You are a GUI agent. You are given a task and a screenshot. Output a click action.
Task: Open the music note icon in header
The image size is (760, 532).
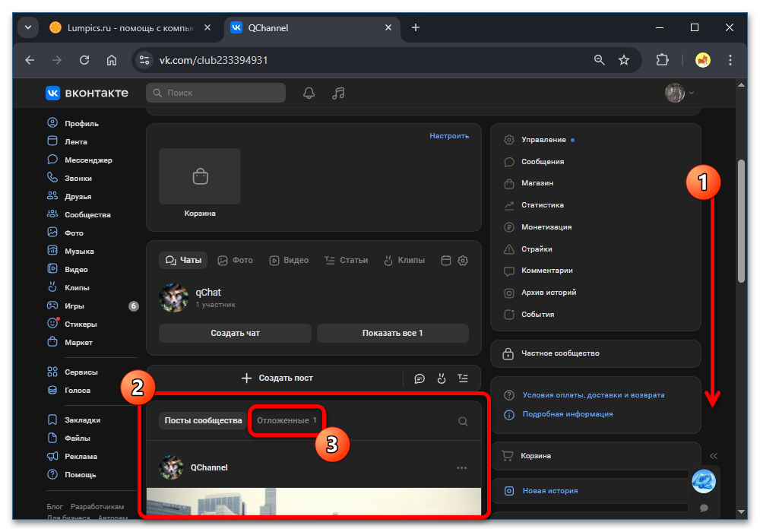[338, 93]
